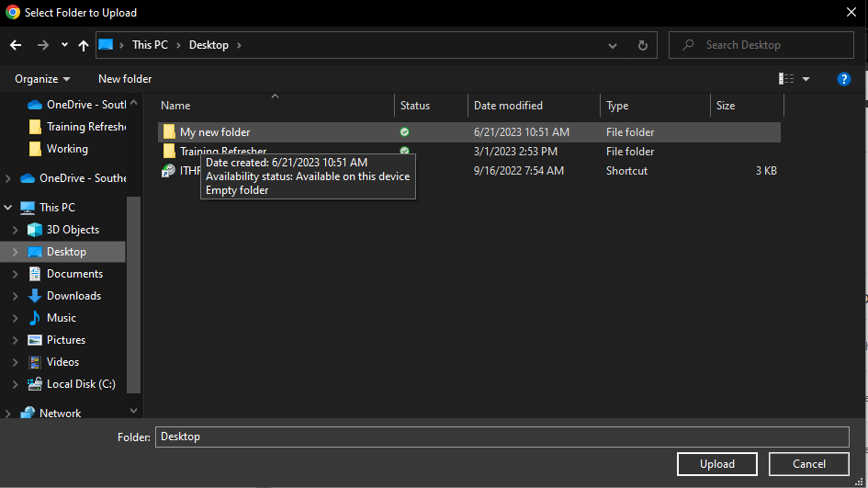Click navigation pane scrollbar down arrow
This screenshot has width=868, height=488.
pyautogui.click(x=133, y=411)
